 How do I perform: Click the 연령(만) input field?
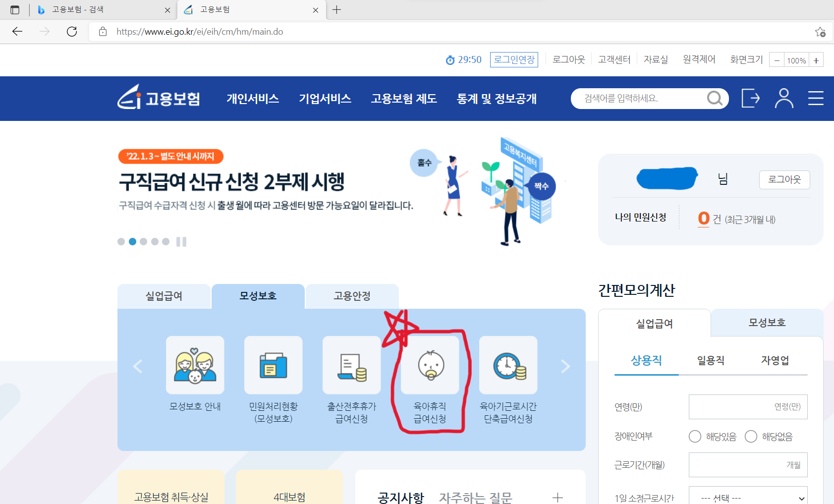click(x=748, y=407)
